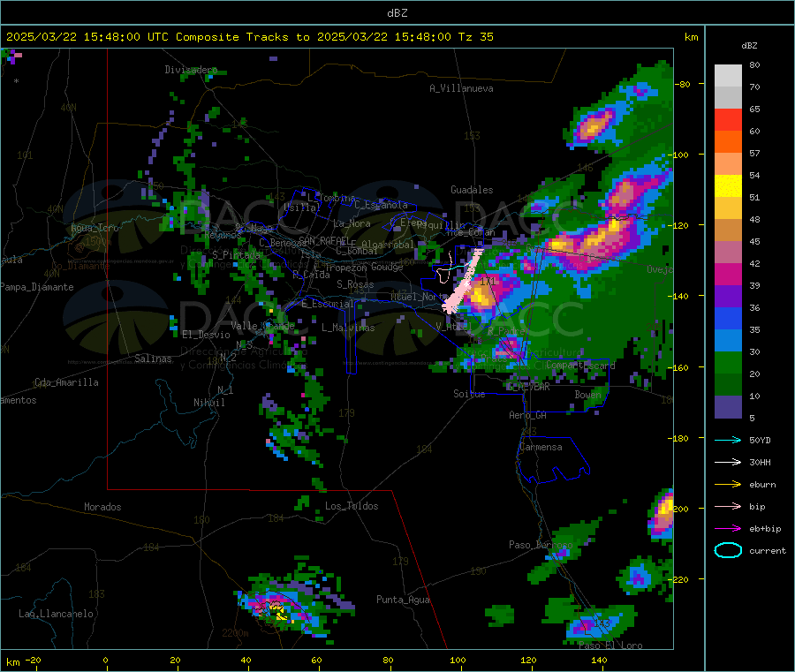This screenshot has width=795, height=672.
Task: Click the 'Paso_El_Loro' place label
Action: (x=610, y=646)
